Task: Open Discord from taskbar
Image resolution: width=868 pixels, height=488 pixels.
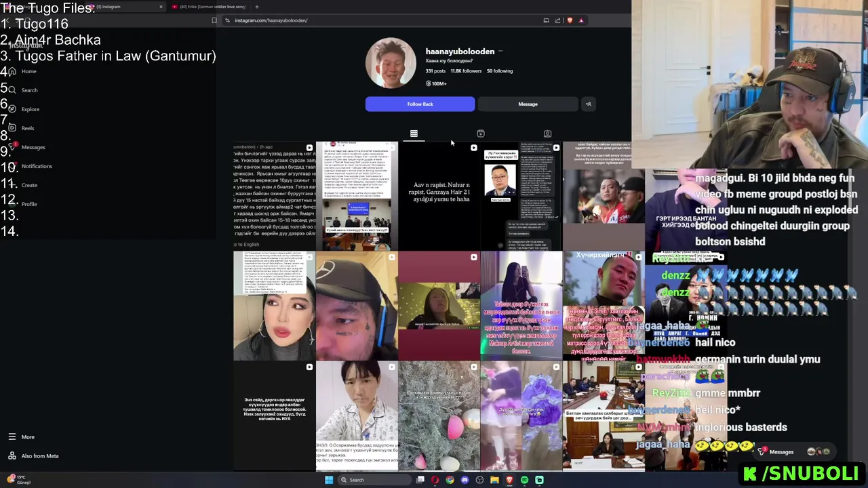Action: [x=465, y=480]
